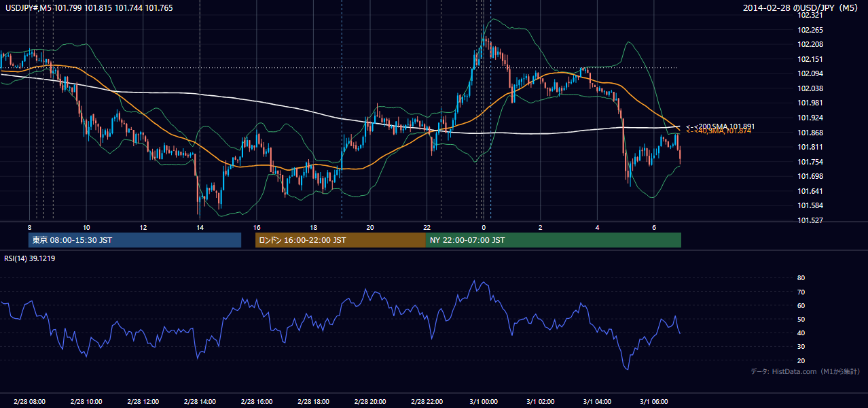This screenshot has width=868, height=408.
Task: Click price level 102.094 on the axis
Action: pos(810,73)
